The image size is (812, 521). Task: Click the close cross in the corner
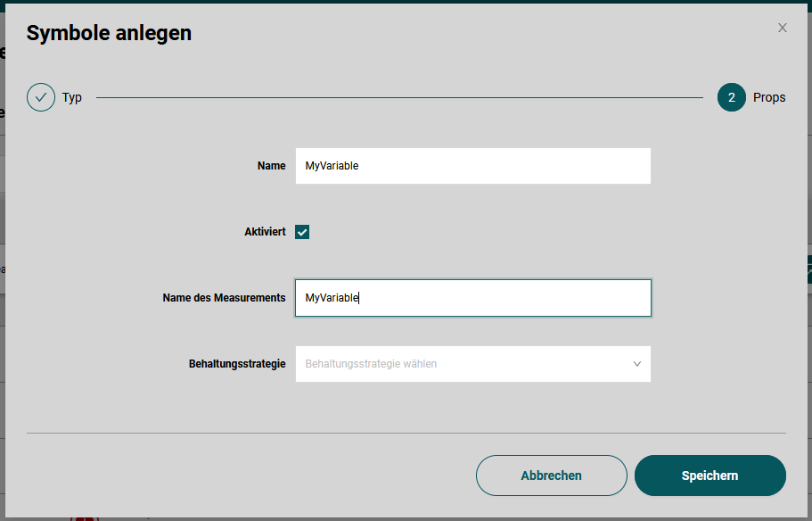click(782, 28)
